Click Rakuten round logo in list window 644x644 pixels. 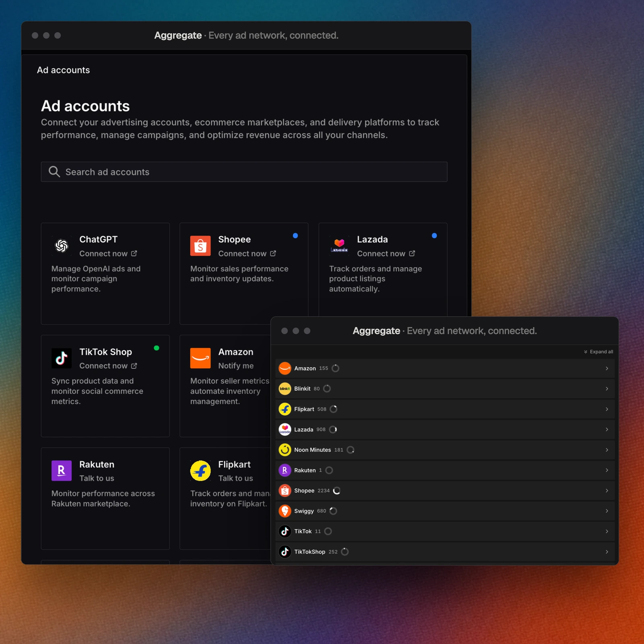point(285,470)
